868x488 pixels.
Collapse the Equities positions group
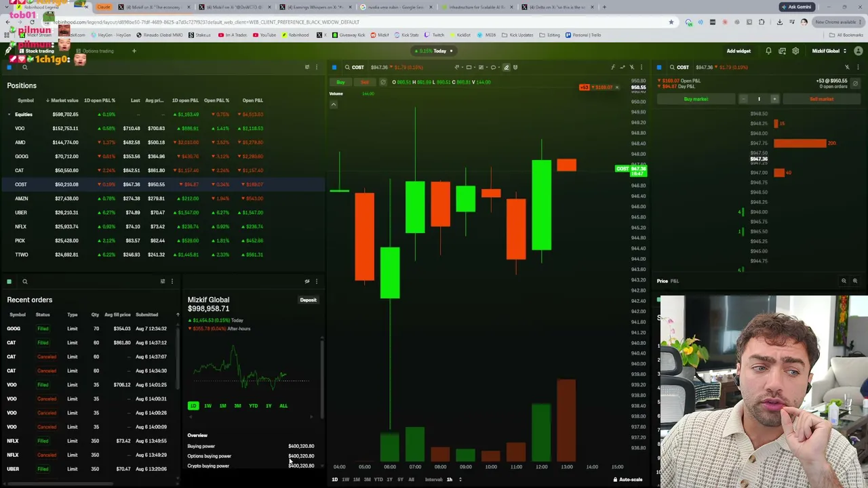9,115
